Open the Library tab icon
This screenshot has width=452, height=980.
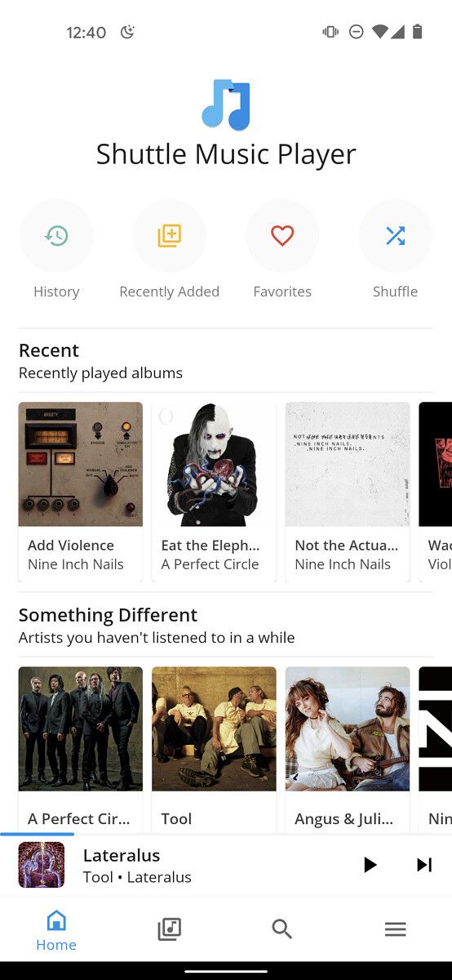[x=169, y=929]
